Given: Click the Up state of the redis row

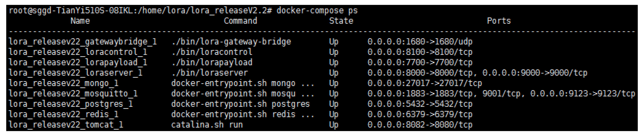Looking at the screenshot, I should (x=334, y=114).
